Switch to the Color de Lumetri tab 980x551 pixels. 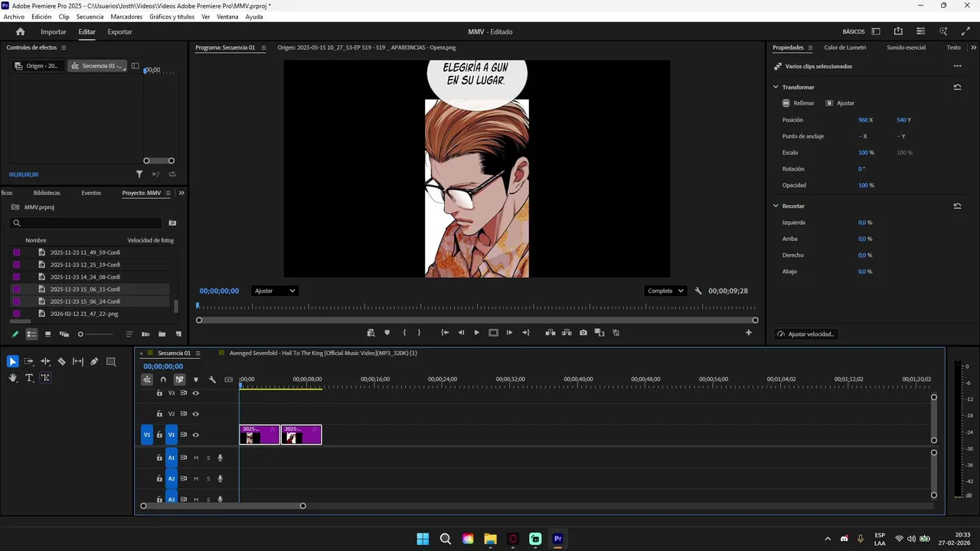point(844,47)
